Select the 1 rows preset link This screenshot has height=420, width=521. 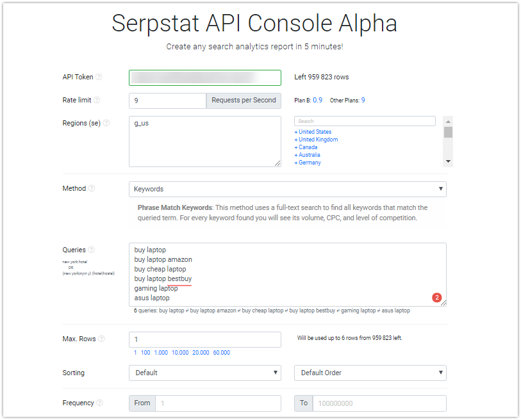(x=135, y=353)
